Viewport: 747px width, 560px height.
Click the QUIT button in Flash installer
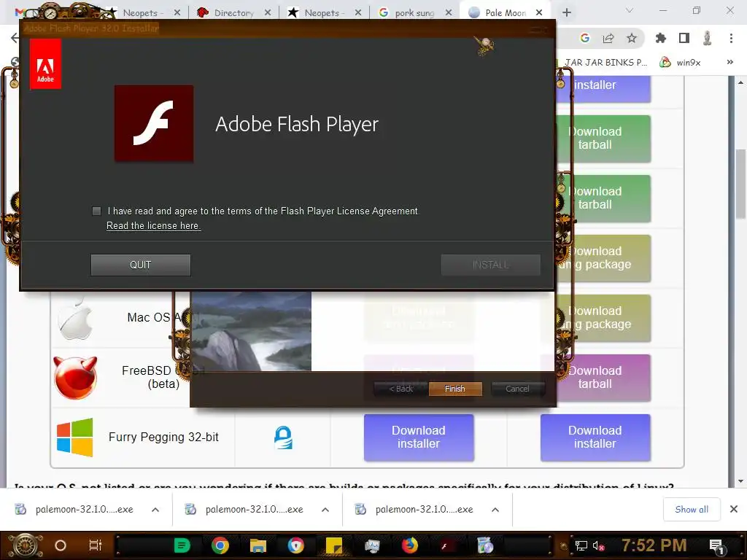(x=141, y=265)
